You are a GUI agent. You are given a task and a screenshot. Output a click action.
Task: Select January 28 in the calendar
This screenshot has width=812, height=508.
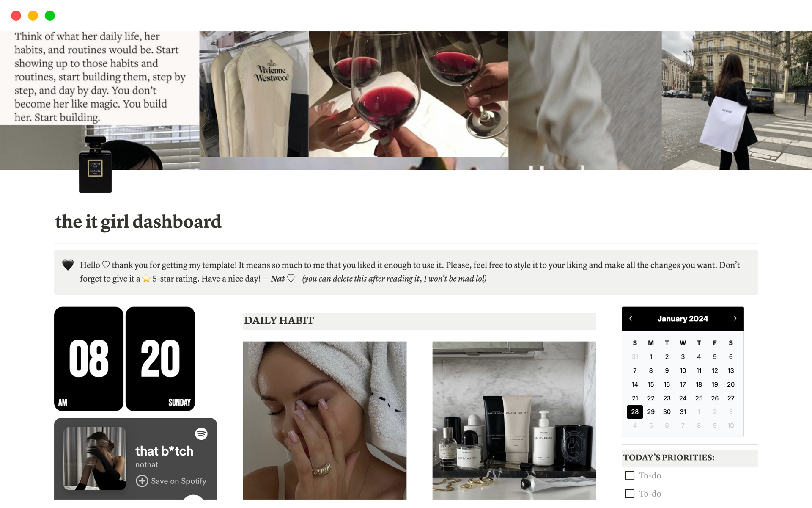point(635,411)
